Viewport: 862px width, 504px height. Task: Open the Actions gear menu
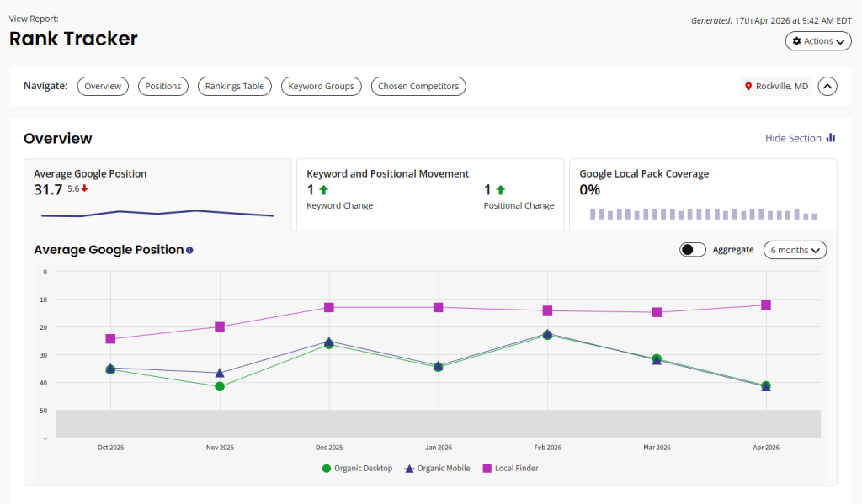tap(818, 41)
